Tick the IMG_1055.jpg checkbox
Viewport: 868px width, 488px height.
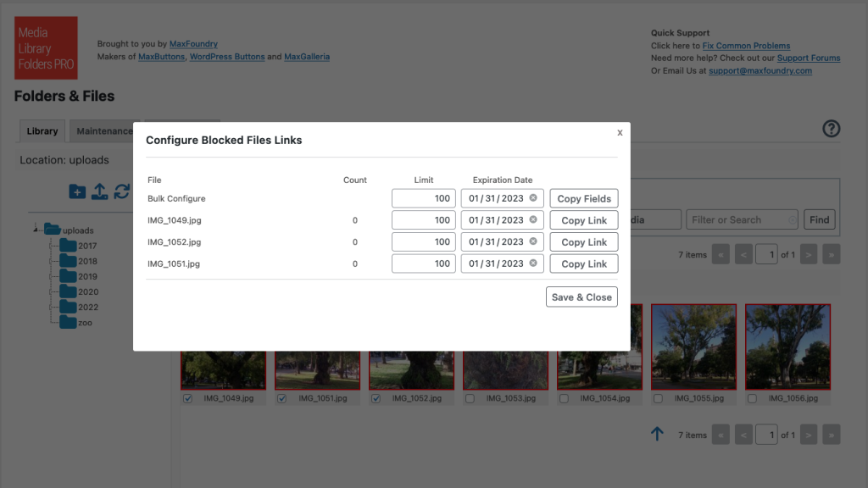[658, 399]
